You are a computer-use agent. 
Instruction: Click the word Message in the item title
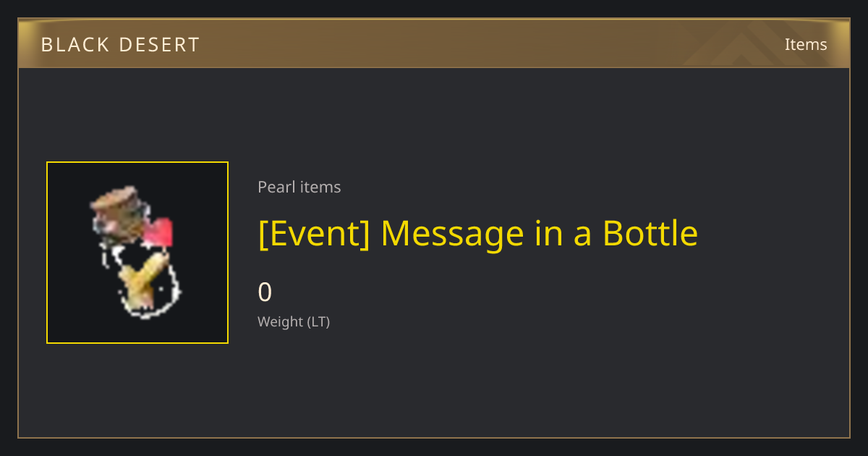[x=452, y=234]
